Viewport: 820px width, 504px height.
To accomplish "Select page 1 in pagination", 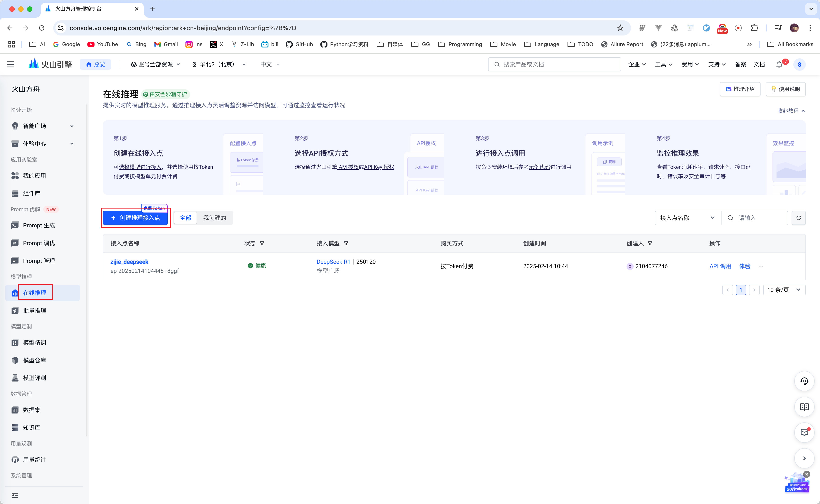I will pos(741,290).
